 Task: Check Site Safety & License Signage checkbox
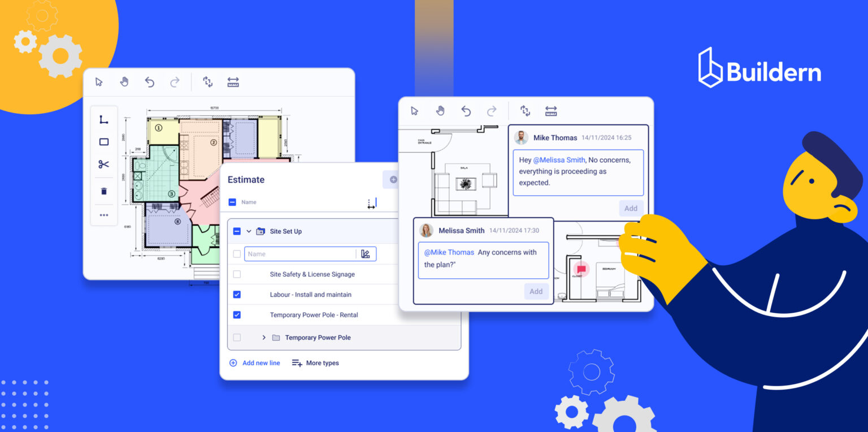[x=237, y=274]
